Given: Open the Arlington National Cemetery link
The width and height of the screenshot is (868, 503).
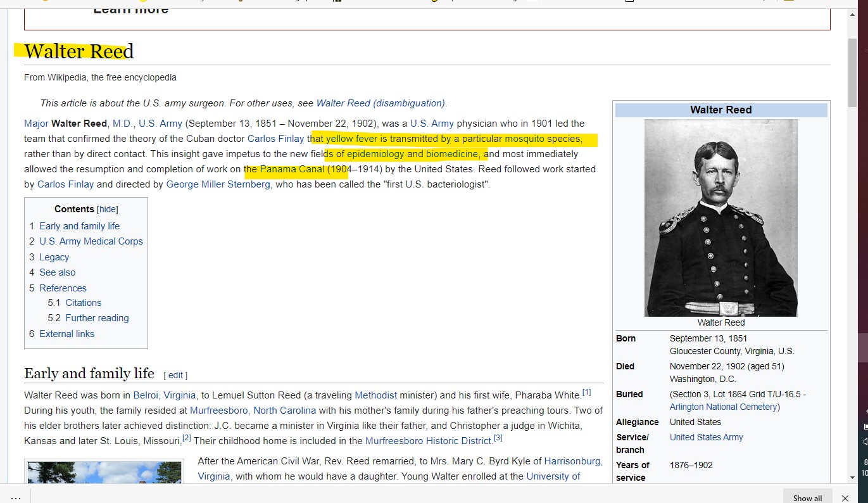Looking at the screenshot, I should click(723, 407).
